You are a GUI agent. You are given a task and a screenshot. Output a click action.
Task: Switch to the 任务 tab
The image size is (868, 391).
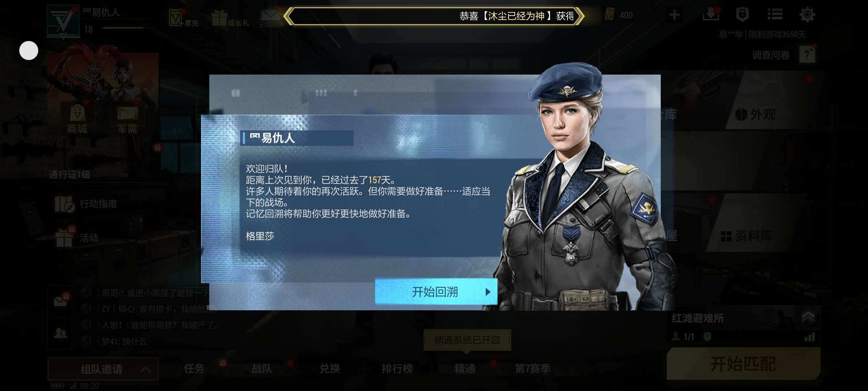point(194,369)
